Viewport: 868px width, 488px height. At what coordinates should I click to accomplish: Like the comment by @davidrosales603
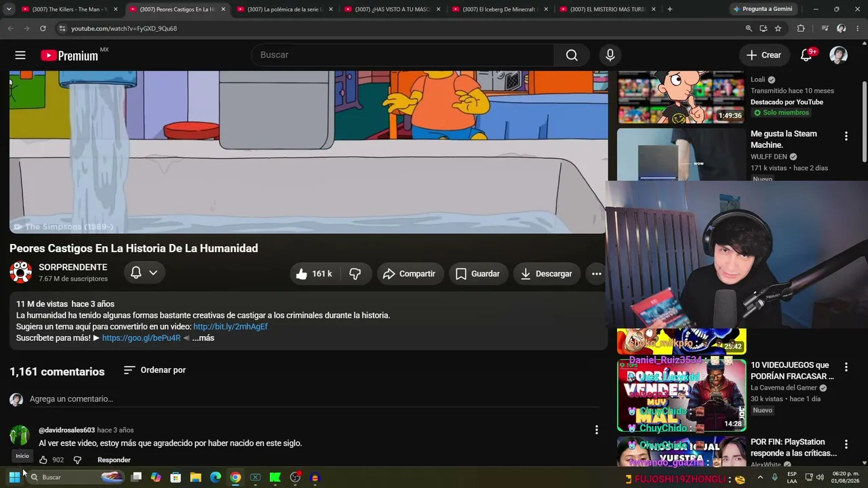pos(43,460)
